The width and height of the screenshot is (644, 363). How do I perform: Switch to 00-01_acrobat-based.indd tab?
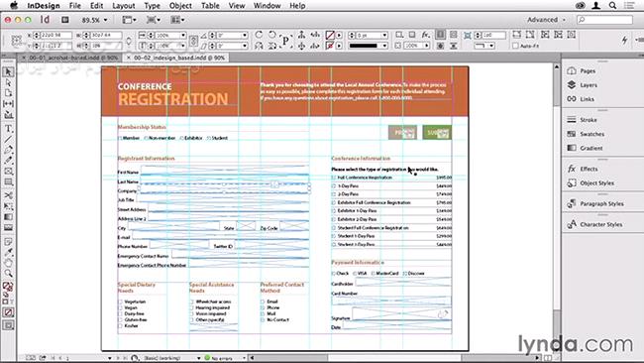(x=70, y=58)
